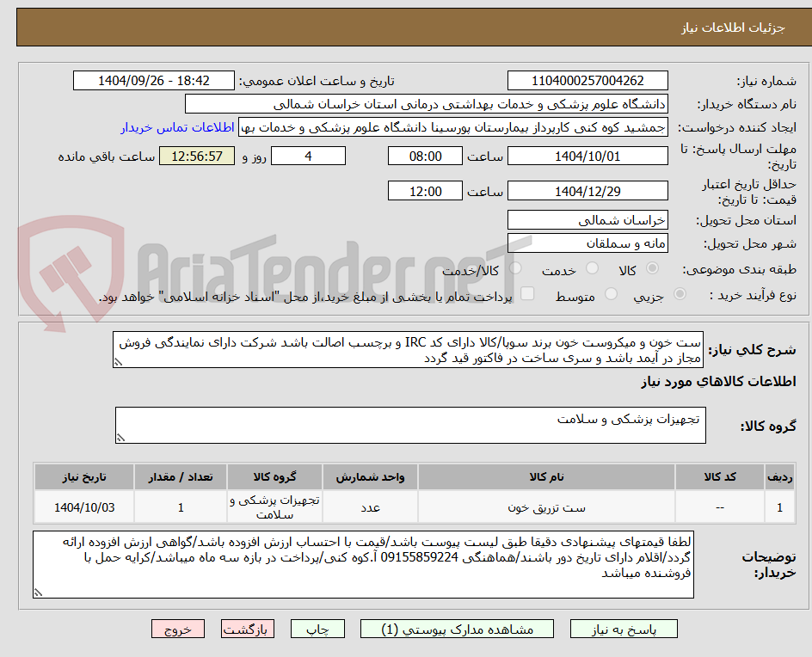
Task: Click the delivery city field مانه و سملقان
Action: pyautogui.click(x=587, y=243)
